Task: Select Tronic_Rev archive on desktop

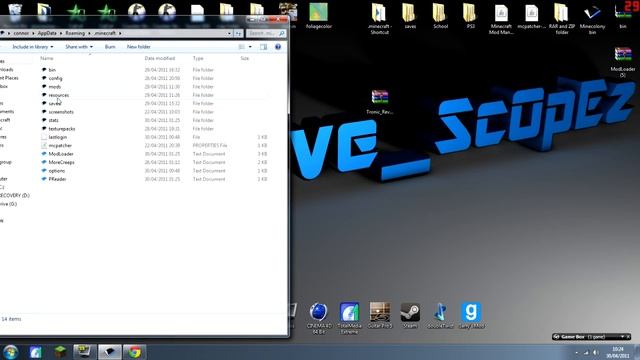Action: (380, 102)
